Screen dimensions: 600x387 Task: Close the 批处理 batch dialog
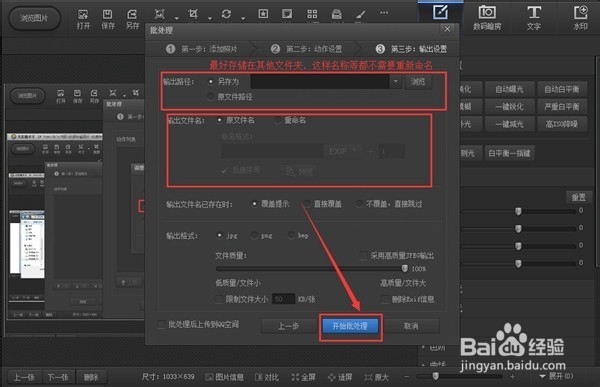pyautogui.click(x=447, y=29)
